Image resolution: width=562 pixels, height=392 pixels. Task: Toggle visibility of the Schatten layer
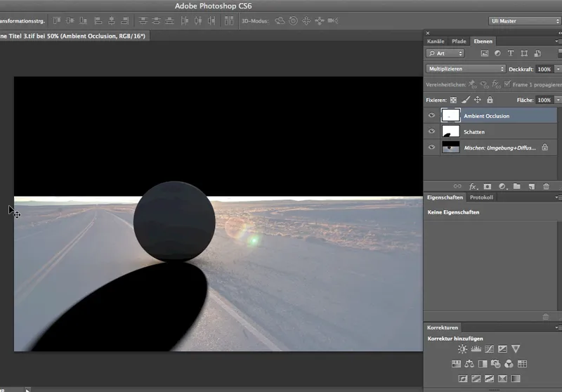432,131
